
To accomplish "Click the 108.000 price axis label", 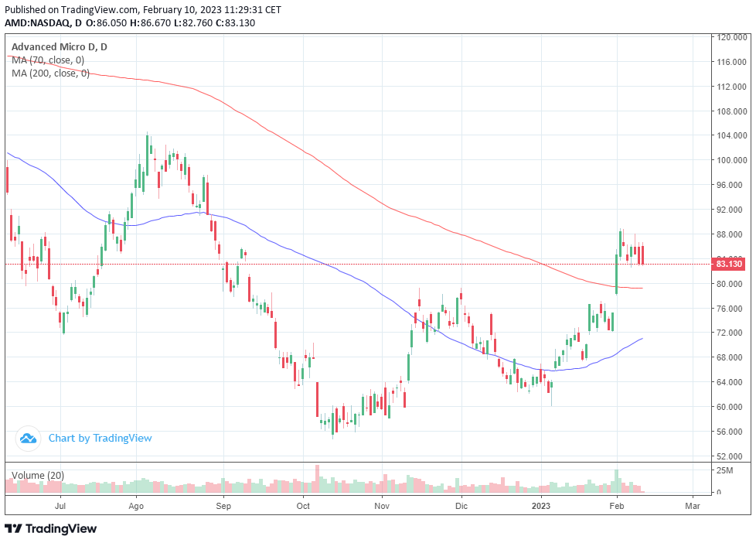I will click(732, 111).
